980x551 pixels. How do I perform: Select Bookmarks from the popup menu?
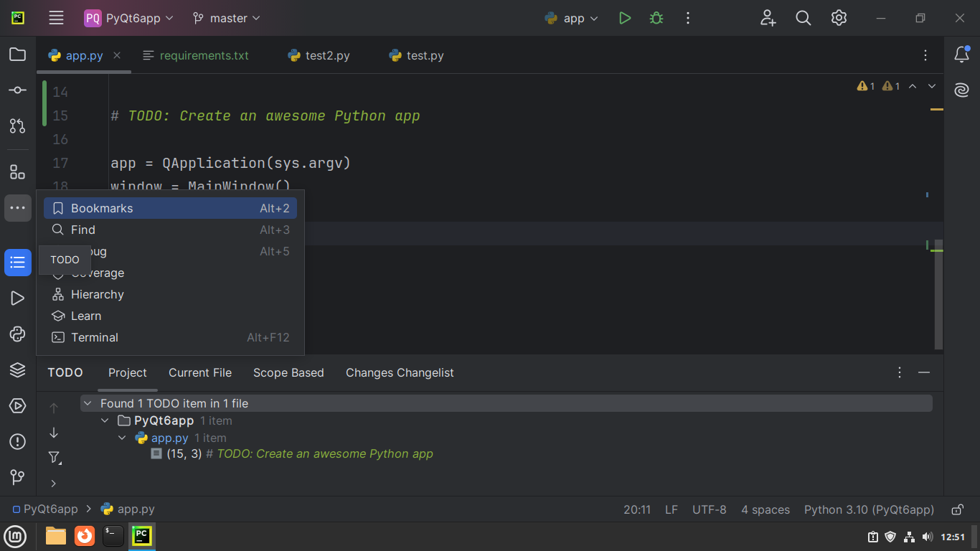(171, 208)
